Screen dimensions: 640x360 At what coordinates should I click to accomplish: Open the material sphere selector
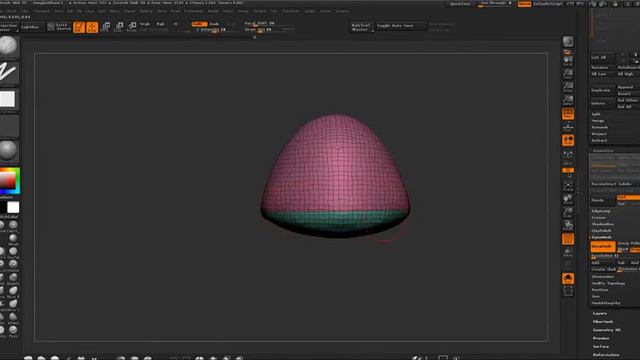click(8, 150)
